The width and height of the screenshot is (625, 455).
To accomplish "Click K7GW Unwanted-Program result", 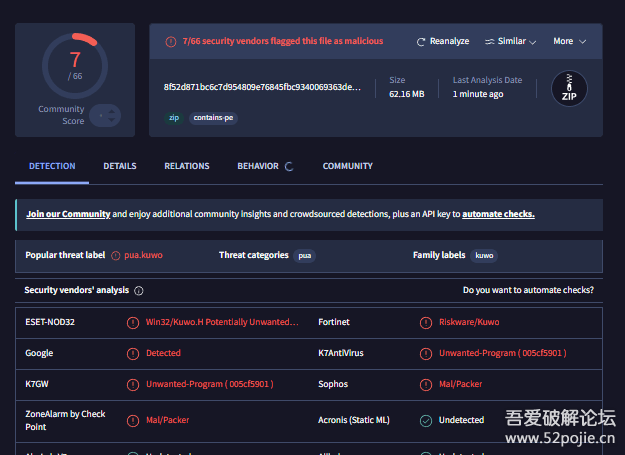I will pyautogui.click(x=210, y=384).
